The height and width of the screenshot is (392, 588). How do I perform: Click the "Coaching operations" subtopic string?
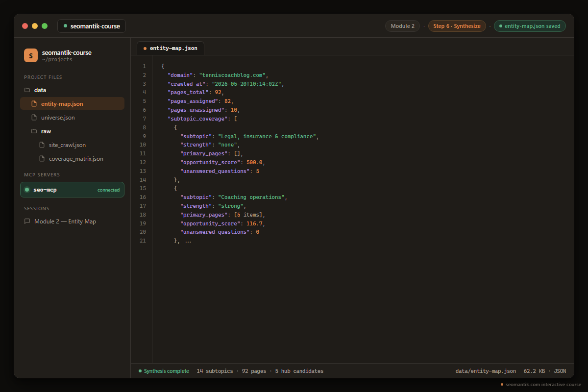pos(252,197)
